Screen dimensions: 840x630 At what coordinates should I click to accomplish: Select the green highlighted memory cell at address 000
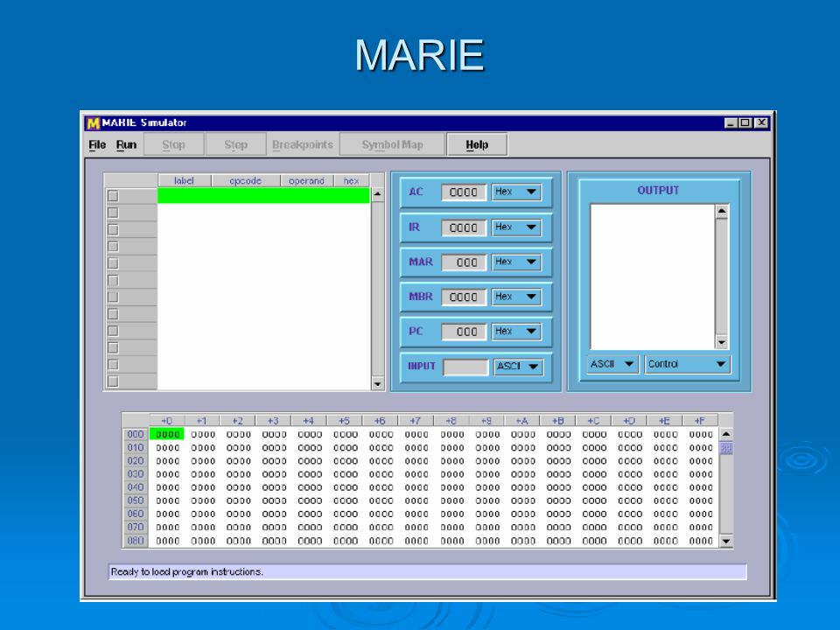(x=167, y=435)
